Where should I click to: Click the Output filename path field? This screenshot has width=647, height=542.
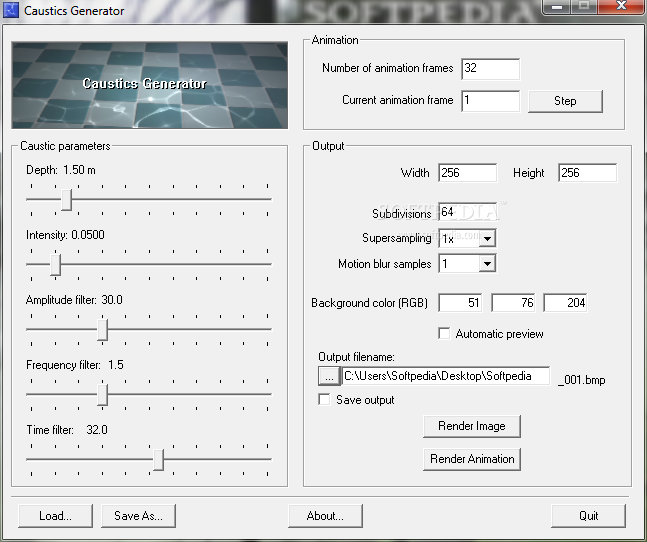[446, 376]
